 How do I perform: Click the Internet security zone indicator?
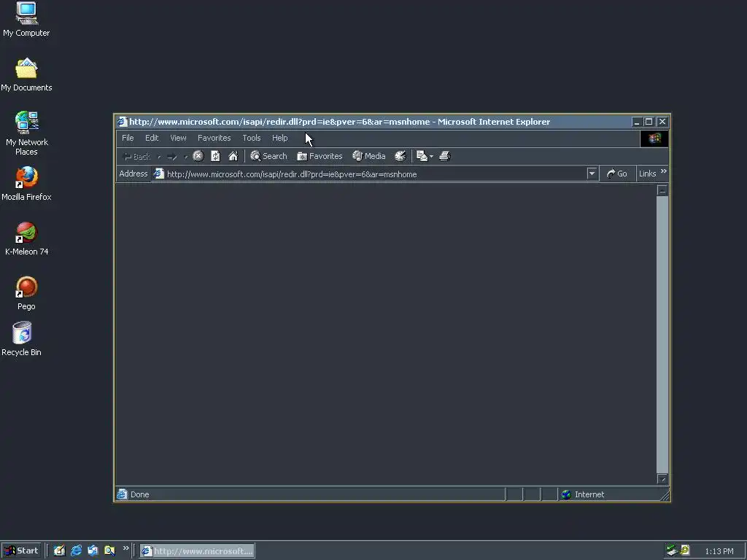pos(583,495)
